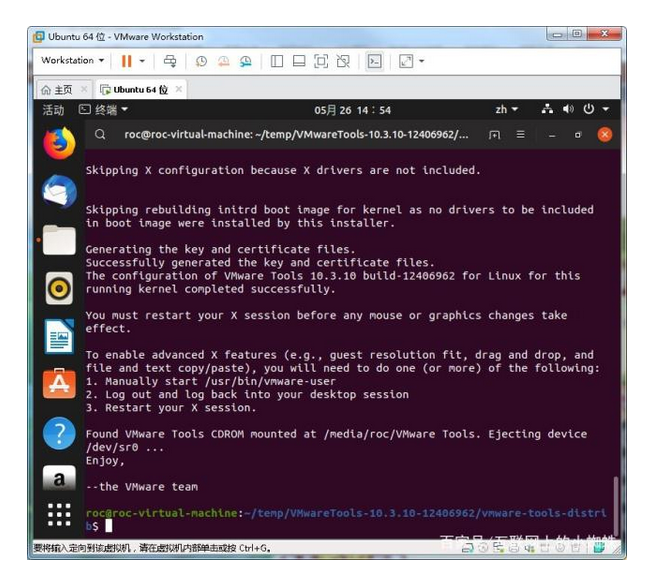
Task: Click the Ctrl+G status bar hint message
Action: [x=152, y=548]
